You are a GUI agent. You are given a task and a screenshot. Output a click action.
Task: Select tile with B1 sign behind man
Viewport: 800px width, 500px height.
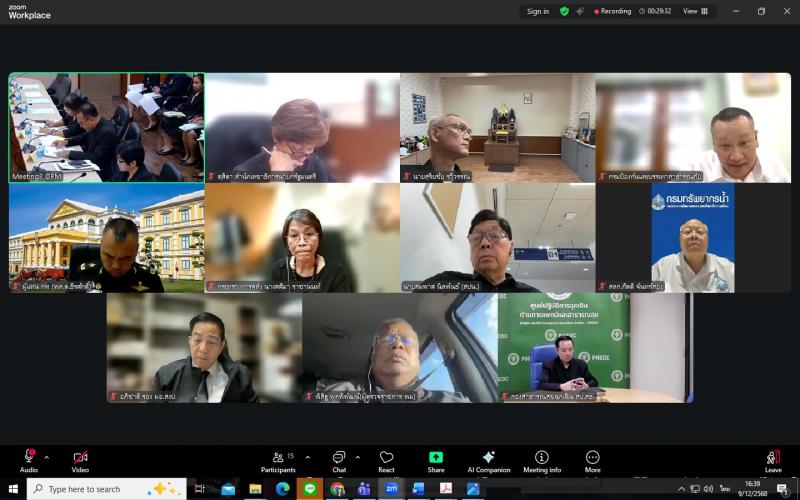coord(497,238)
